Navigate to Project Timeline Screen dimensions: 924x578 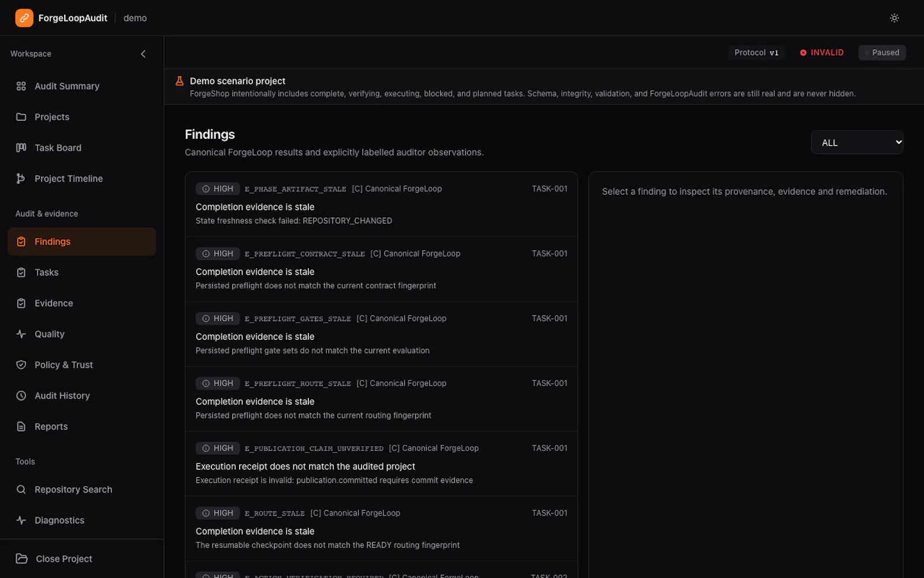click(82, 179)
